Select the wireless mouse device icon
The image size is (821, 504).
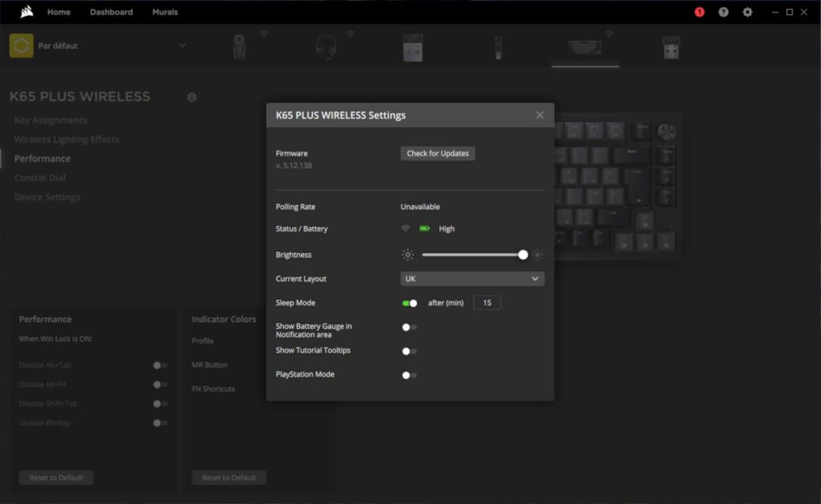tap(240, 47)
